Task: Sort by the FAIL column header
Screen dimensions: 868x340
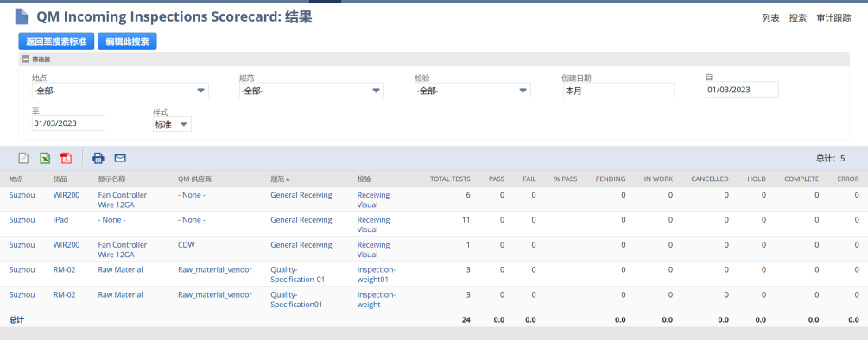Action: click(x=529, y=179)
